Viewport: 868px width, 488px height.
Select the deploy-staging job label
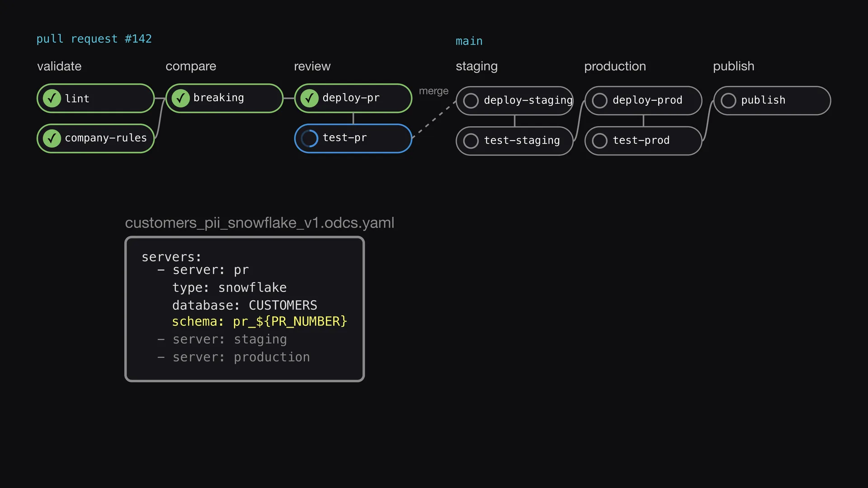click(528, 100)
